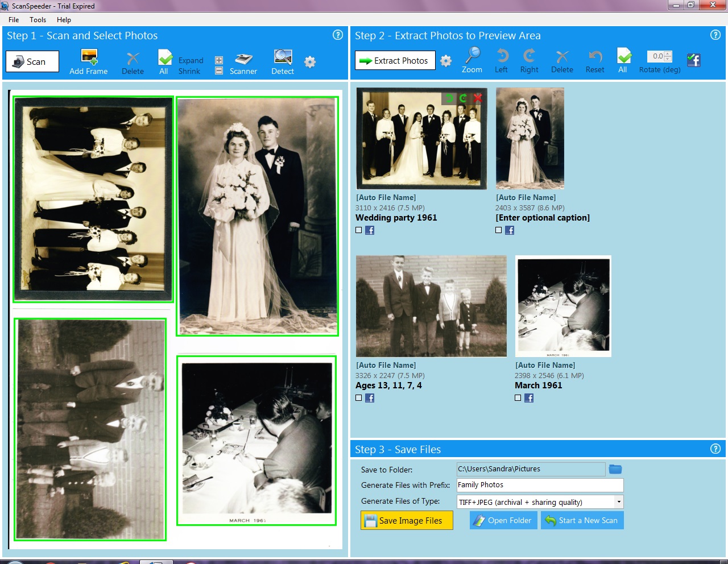
Task: Expand the Generate Files of Type dropdown
Action: tap(618, 502)
